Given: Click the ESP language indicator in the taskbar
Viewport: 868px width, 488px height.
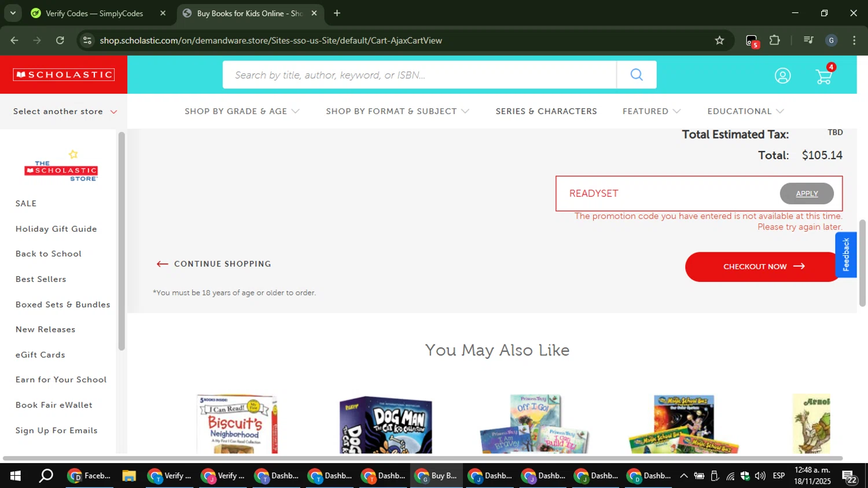Looking at the screenshot, I should 779,476.
